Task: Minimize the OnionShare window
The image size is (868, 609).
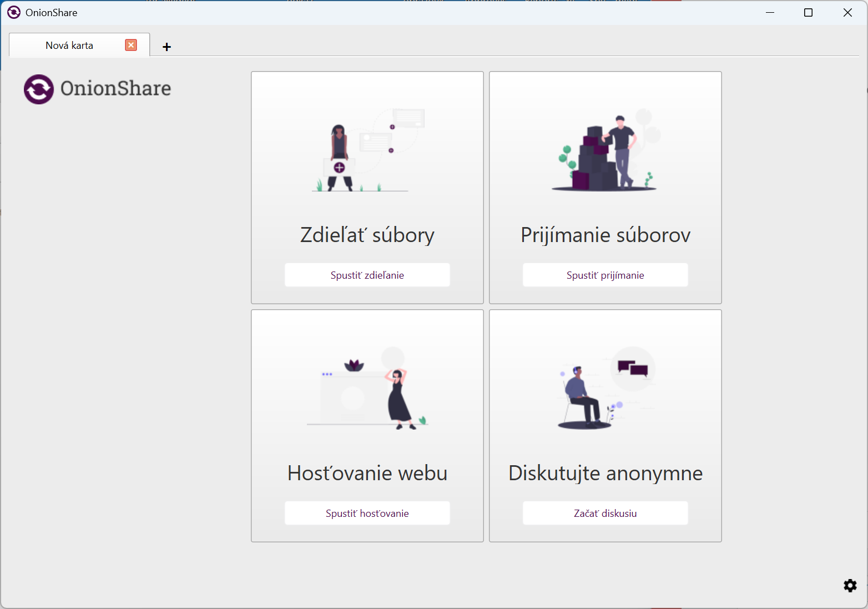Action: click(770, 12)
